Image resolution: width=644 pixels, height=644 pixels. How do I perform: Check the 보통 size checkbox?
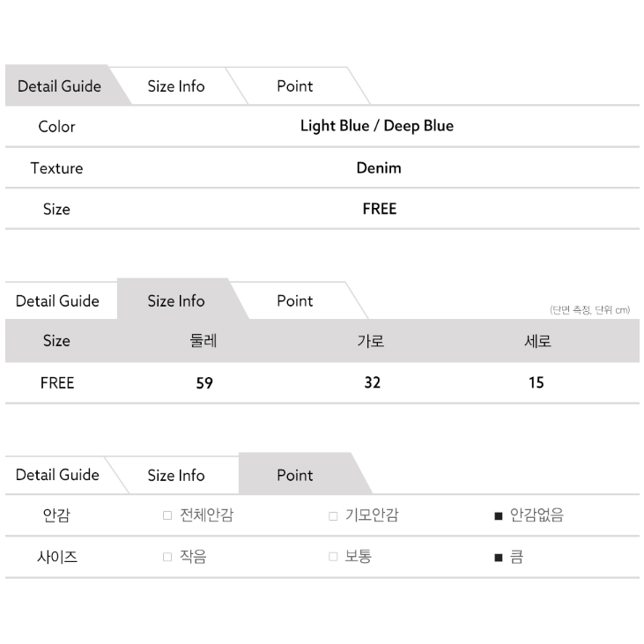point(333,558)
